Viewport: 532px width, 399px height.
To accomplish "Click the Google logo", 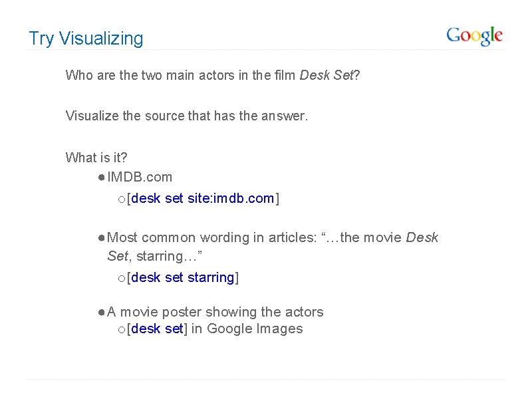I will click(x=474, y=36).
